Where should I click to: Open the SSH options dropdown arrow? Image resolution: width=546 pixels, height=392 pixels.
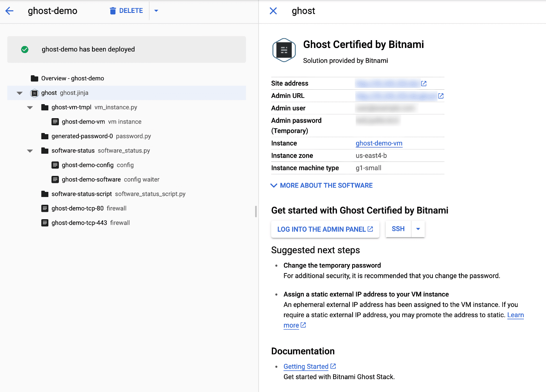click(x=418, y=229)
